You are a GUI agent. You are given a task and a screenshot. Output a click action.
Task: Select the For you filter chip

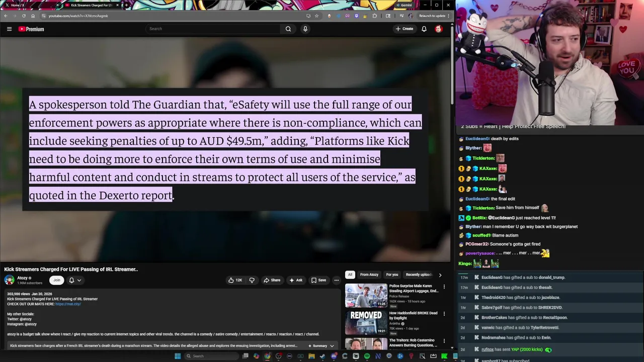392,275
